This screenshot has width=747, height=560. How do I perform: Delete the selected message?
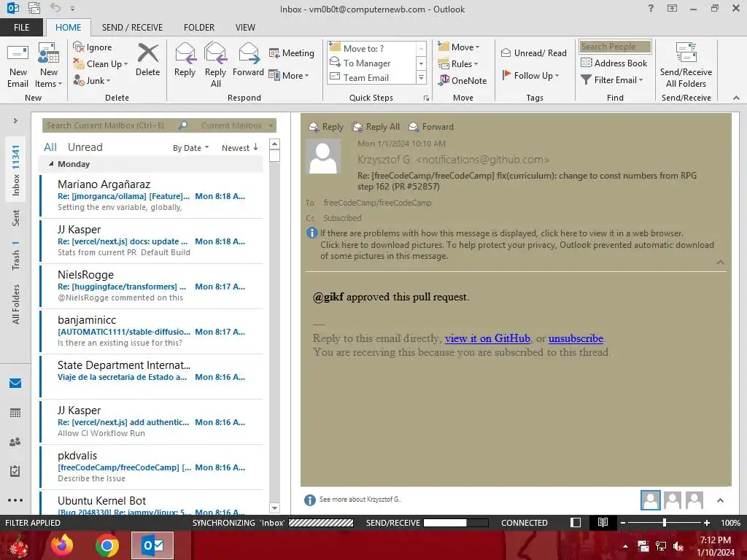[147, 60]
